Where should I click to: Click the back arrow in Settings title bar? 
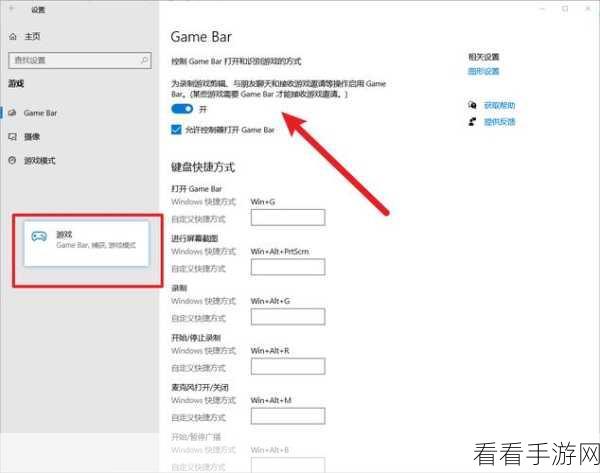click(x=11, y=9)
